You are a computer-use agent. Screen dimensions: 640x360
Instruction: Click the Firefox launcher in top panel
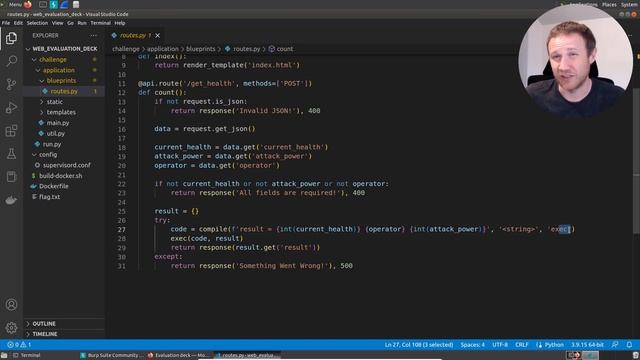tap(28, 4)
